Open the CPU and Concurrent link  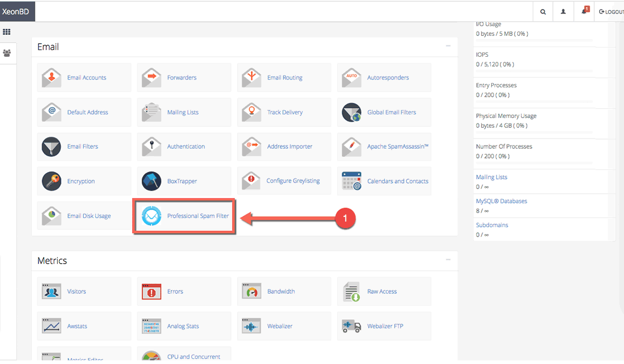[194, 357]
